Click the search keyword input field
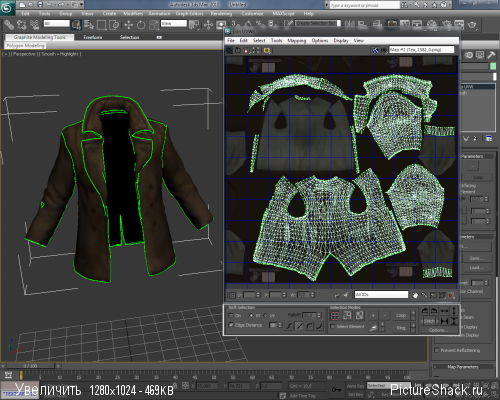 [365, 5]
